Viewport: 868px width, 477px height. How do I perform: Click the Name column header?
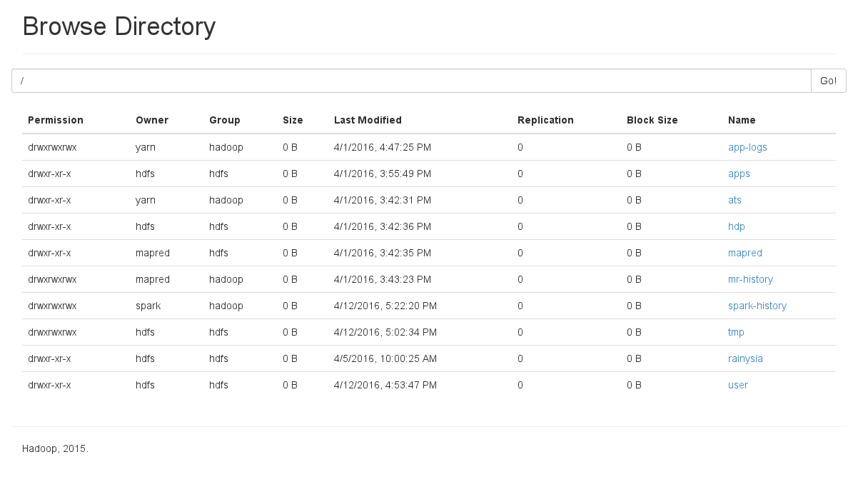[x=742, y=120]
